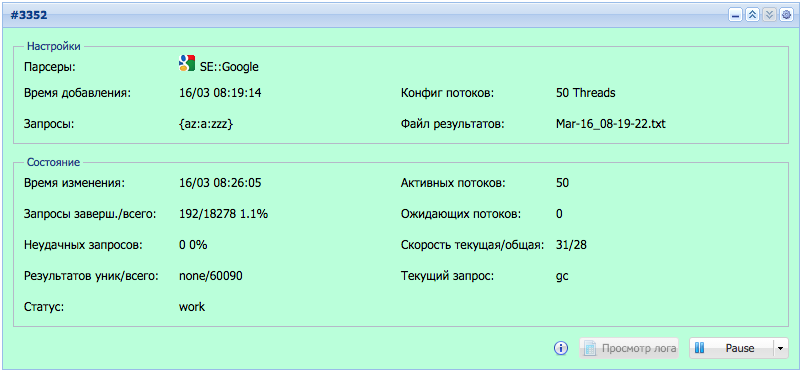The width and height of the screenshot is (802, 372).
Task: Click the Запросы заверш./всего label
Action: click(90, 214)
